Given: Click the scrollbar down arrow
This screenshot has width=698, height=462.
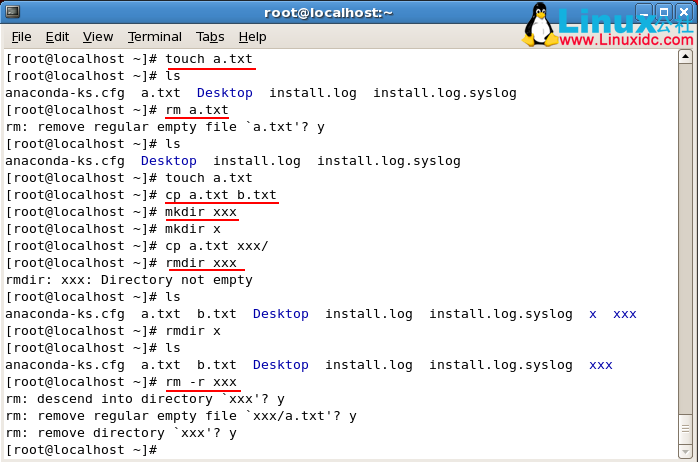Looking at the screenshot, I should 685,451.
